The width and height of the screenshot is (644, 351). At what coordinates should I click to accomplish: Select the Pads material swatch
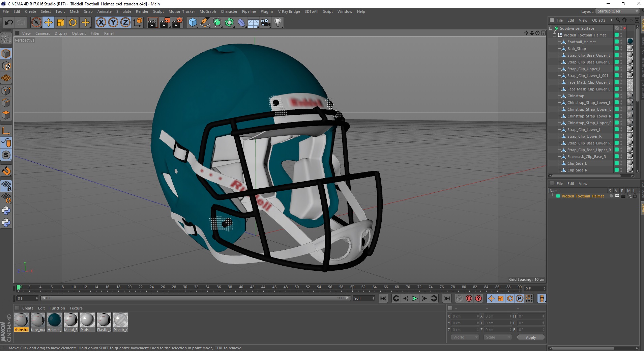(x=87, y=322)
